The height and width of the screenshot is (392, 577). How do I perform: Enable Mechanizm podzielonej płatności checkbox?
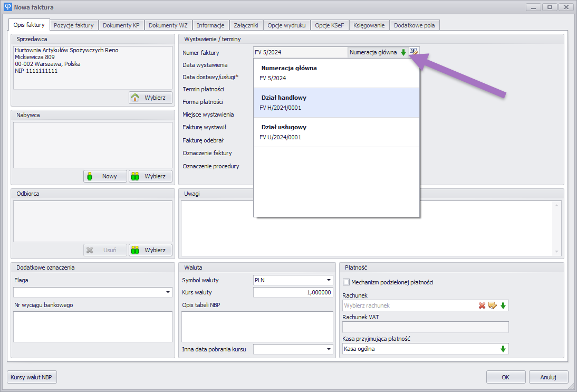click(347, 282)
